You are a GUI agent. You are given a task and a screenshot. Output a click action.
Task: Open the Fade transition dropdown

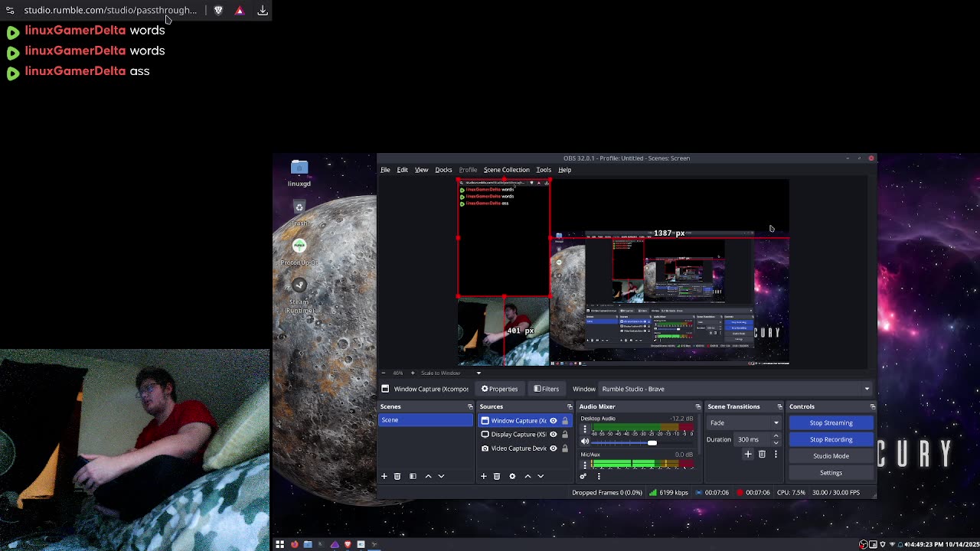point(743,422)
